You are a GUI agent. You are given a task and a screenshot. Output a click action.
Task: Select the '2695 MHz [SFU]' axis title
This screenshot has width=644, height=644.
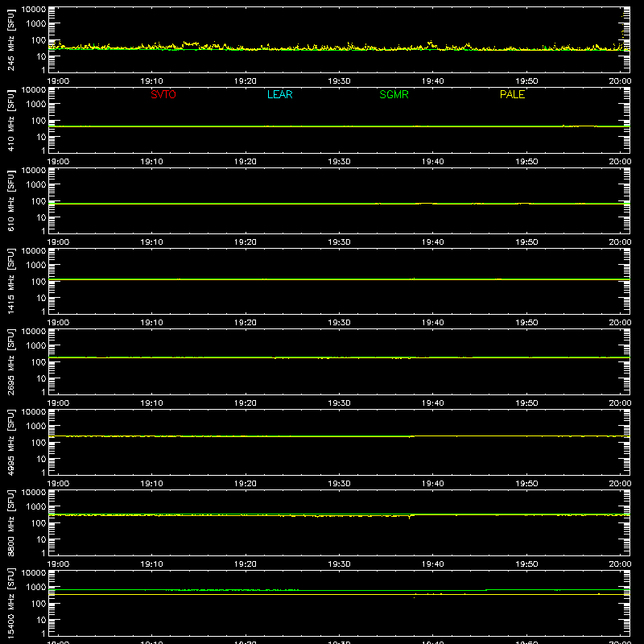coord(11,361)
